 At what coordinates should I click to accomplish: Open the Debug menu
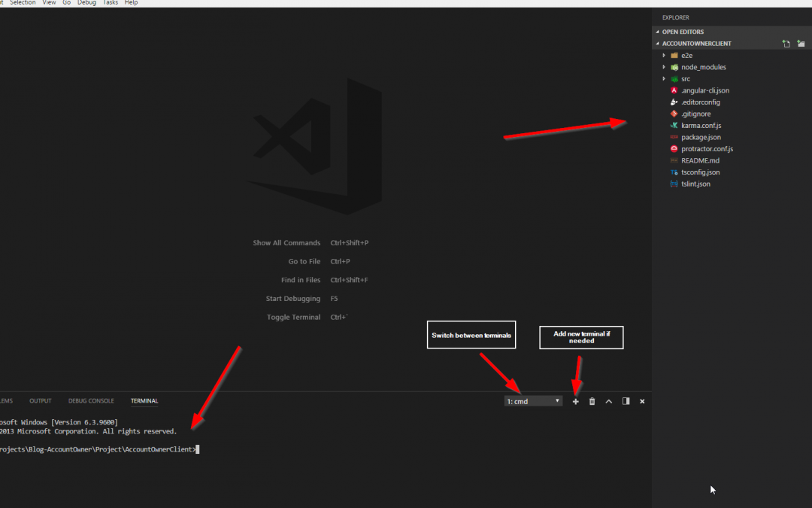tap(86, 3)
